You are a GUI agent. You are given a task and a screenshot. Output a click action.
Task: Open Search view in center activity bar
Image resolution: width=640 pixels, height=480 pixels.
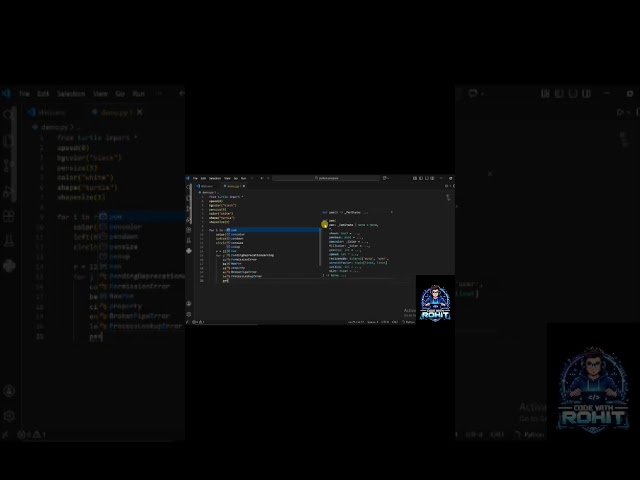(189, 187)
